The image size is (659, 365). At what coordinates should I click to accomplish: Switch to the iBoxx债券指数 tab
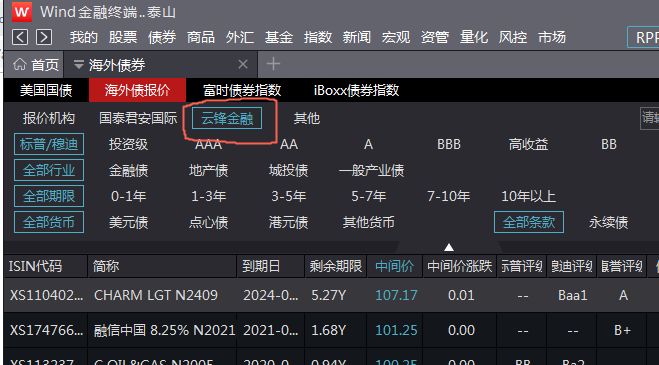[x=356, y=90]
